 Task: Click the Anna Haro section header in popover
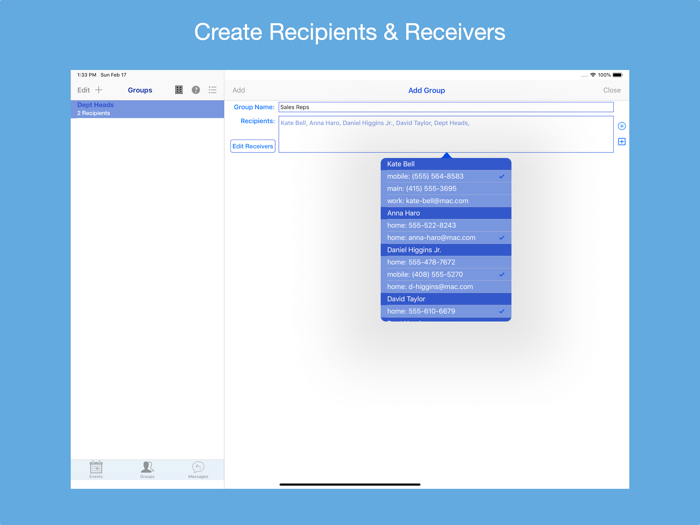(446, 213)
